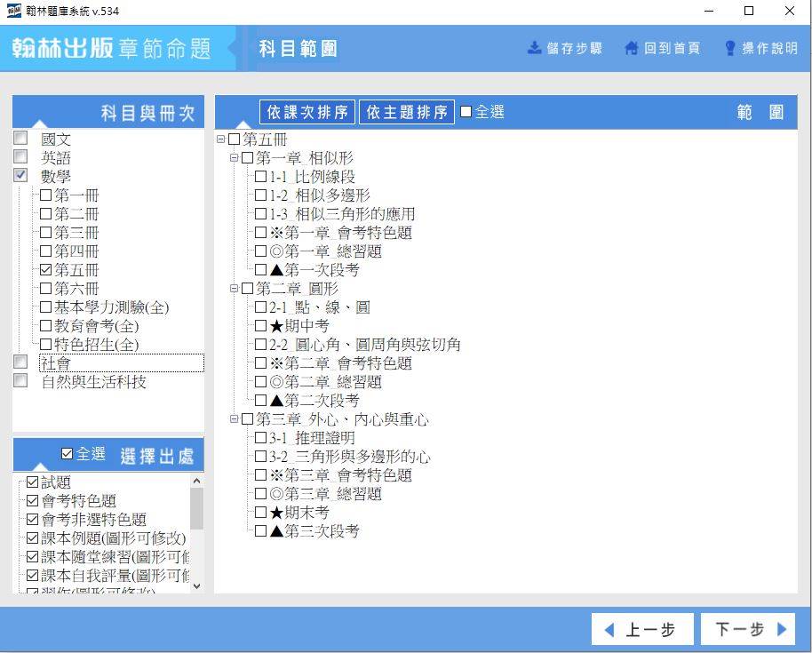Proceed with 下一步 button

(x=748, y=629)
